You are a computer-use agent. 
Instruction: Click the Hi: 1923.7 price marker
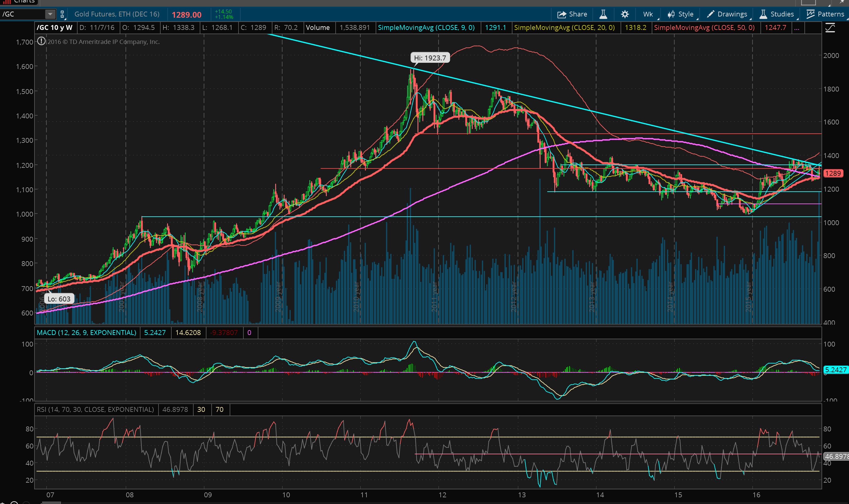click(x=430, y=58)
